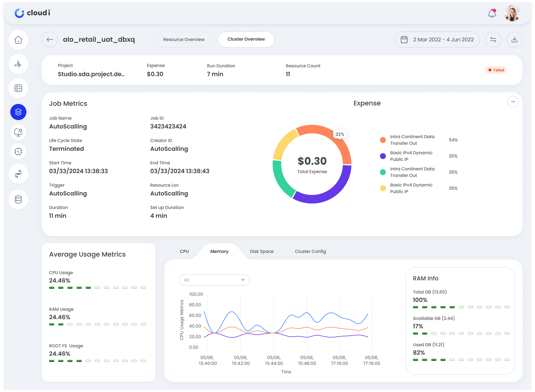The image size is (535, 392).
Task: Click the orange legend dot for 54%
Action: pos(383,140)
